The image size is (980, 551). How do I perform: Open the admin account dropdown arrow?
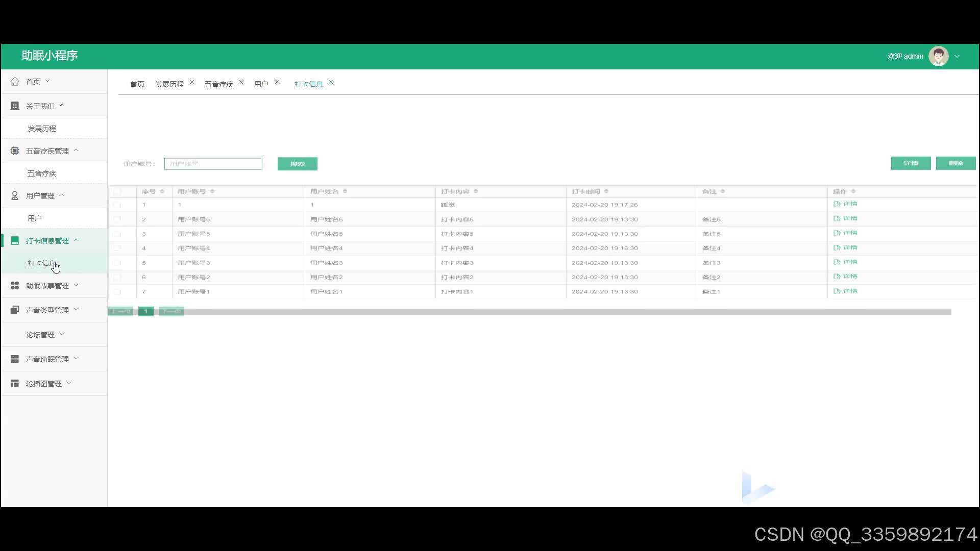click(957, 56)
